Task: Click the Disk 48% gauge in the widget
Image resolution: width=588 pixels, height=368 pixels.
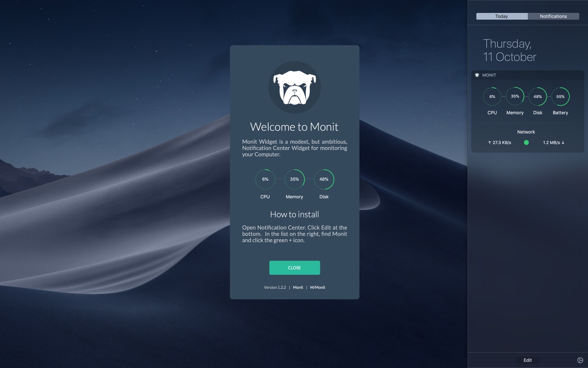Action: [x=537, y=97]
